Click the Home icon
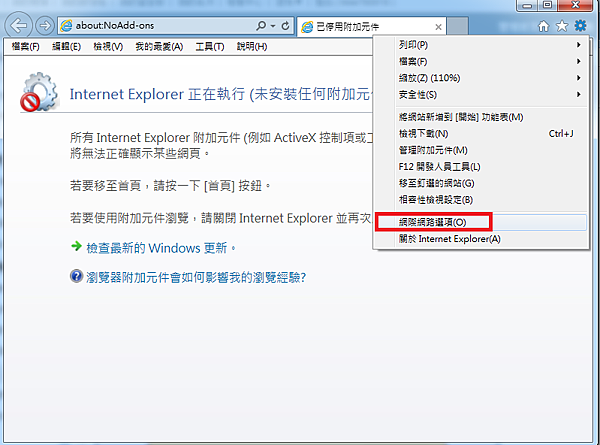 pyautogui.click(x=543, y=26)
